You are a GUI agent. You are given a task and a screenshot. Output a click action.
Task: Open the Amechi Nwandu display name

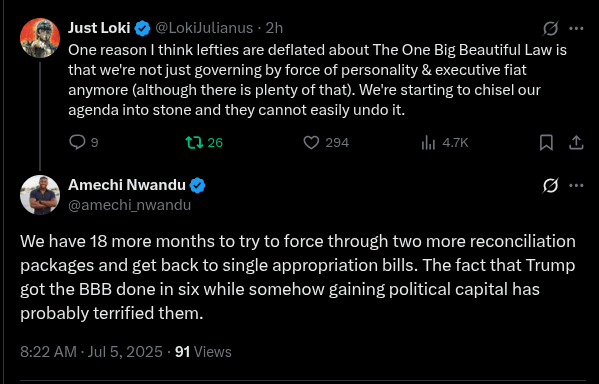point(127,185)
